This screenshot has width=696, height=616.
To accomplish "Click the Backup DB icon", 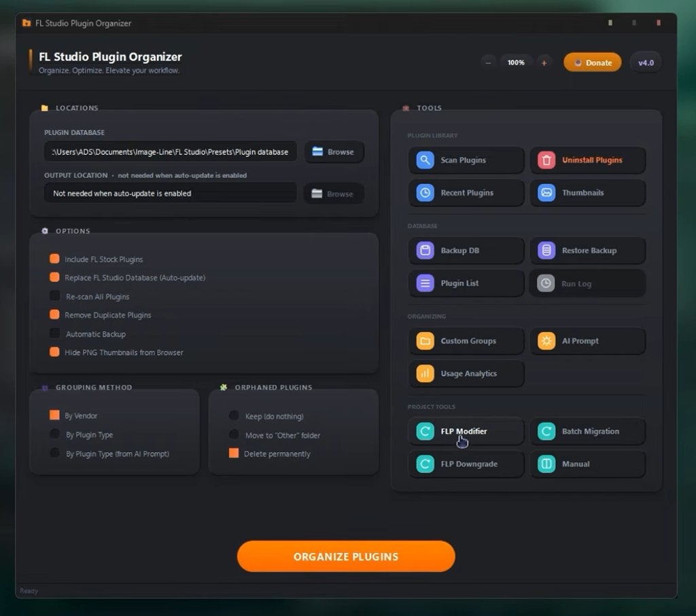I will (x=425, y=251).
